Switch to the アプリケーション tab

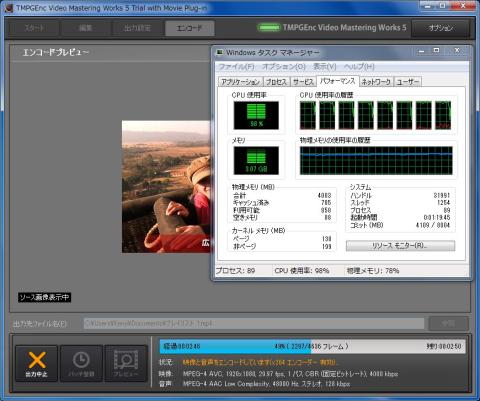[240, 82]
